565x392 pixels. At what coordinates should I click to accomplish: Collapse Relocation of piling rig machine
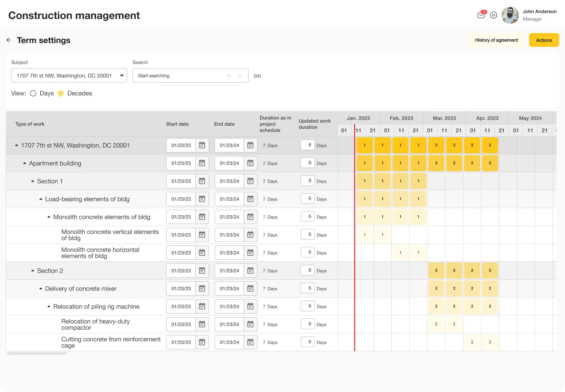[x=49, y=307]
